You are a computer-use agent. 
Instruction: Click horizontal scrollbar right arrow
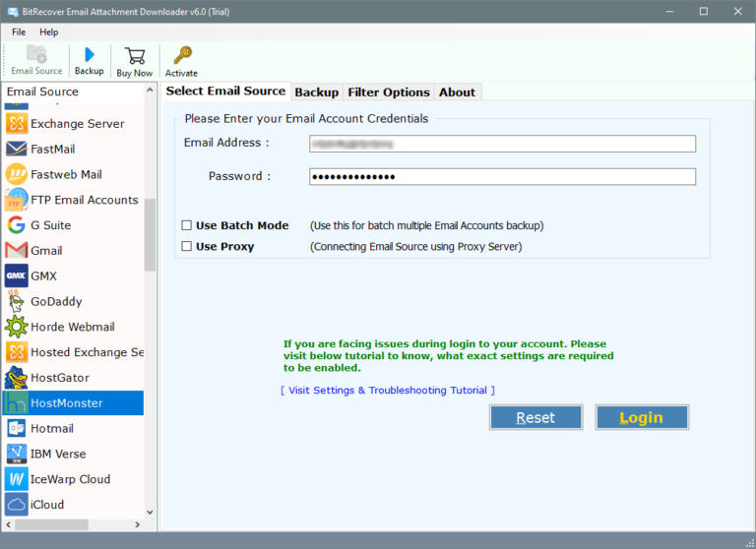coord(138,524)
